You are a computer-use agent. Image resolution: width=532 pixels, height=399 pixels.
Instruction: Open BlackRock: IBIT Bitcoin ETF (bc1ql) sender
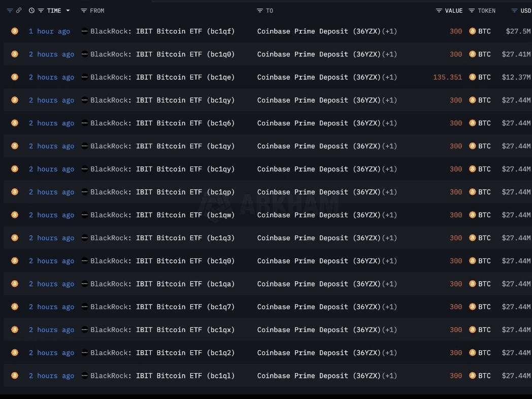[x=162, y=376]
